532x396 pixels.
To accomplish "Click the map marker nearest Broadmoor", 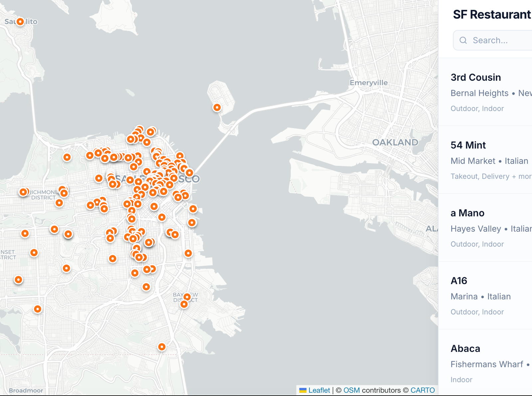I will (38, 309).
